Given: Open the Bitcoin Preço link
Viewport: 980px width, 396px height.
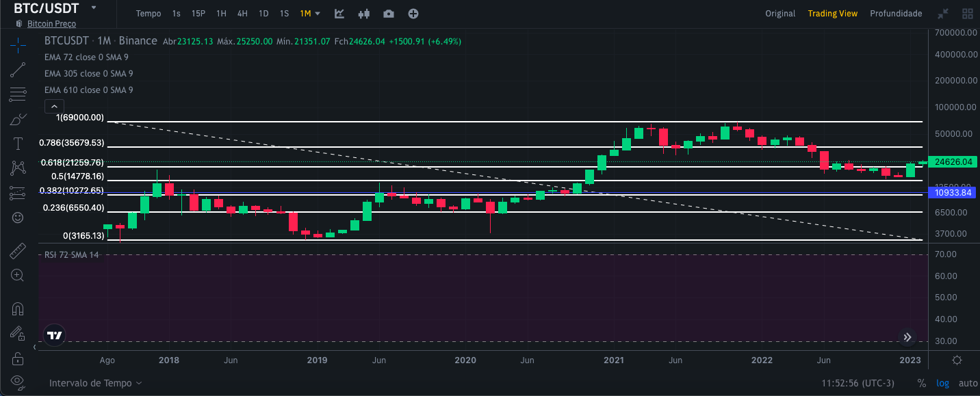Looking at the screenshot, I should pos(52,24).
